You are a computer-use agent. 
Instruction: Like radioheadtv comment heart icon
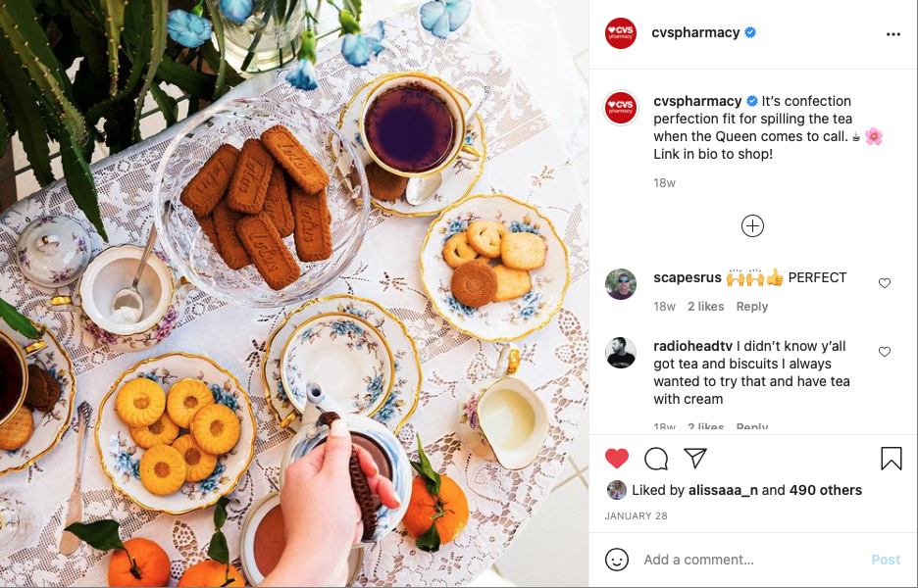coord(885,352)
